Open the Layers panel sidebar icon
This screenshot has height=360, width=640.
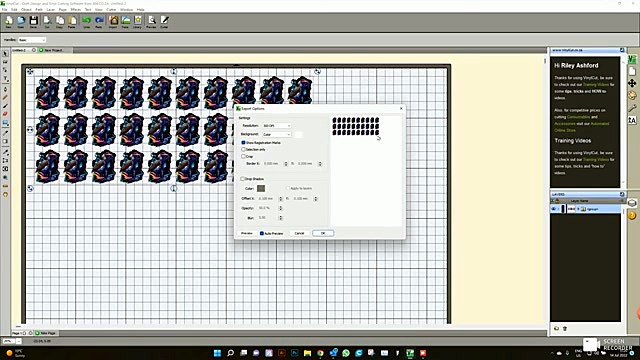(632, 203)
